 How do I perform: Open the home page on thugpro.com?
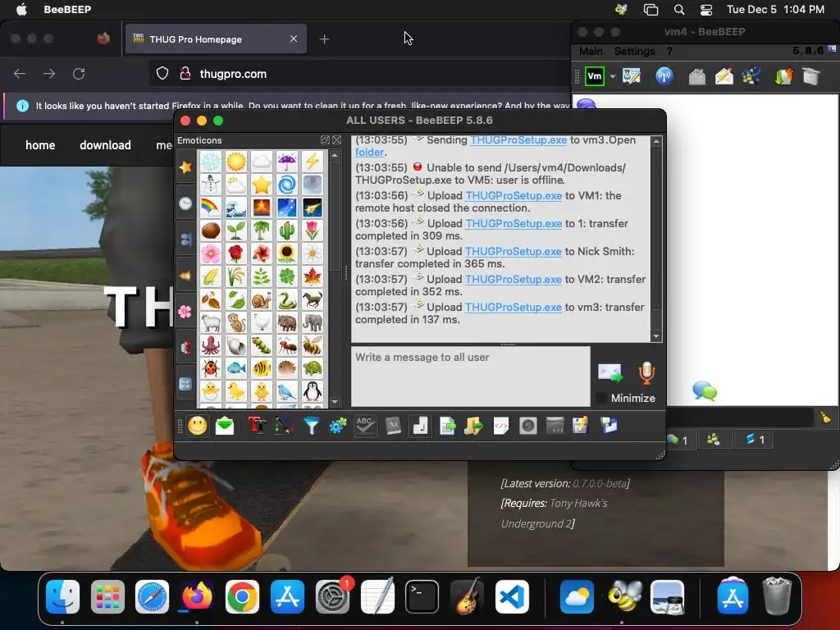coord(40,145)
